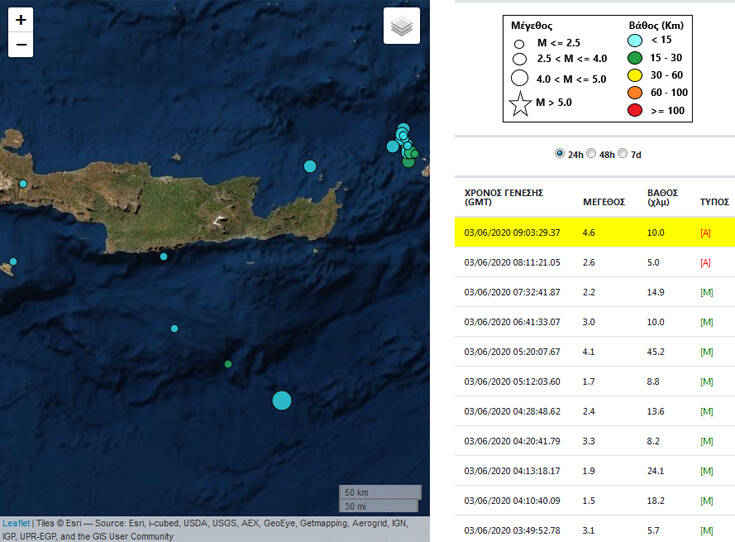735x542 pixels.
Task: Click the magnitude value 4.1
Action: point(588,352)
